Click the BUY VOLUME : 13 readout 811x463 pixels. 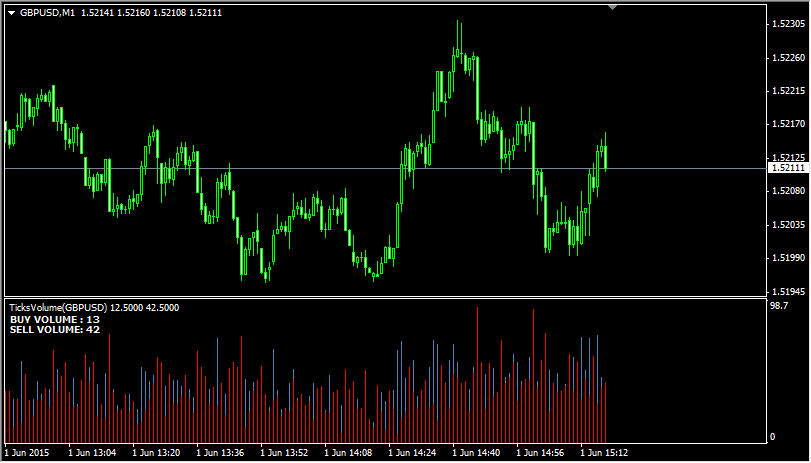[55, 320]
